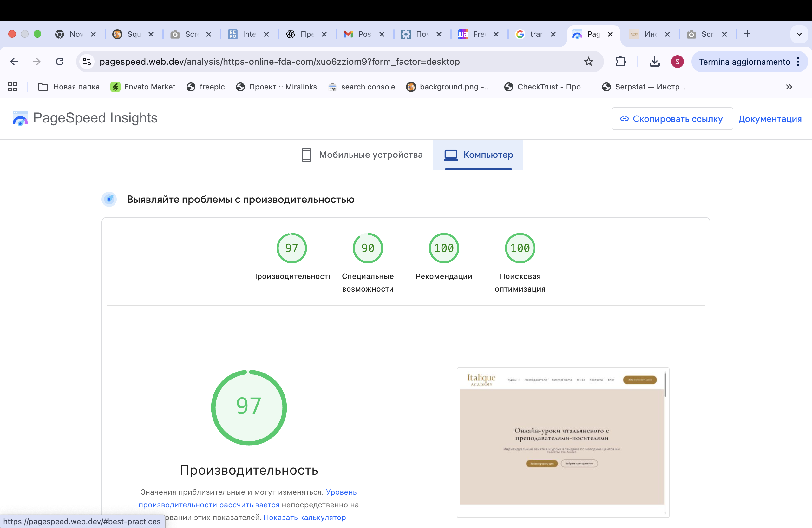The image size is (812, 528).
Task: Click the PageSpeed Insights logo
Action: coord(85,118)
